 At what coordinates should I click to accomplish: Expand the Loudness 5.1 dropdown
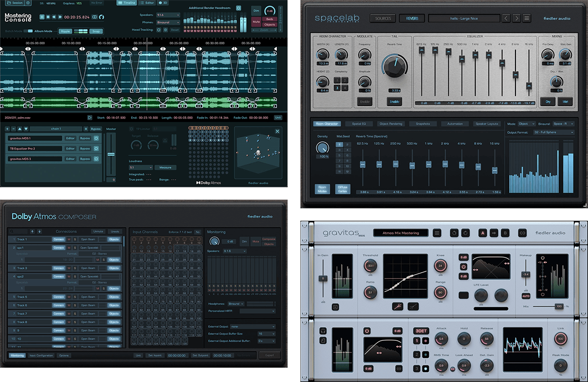tap(141, 167)
